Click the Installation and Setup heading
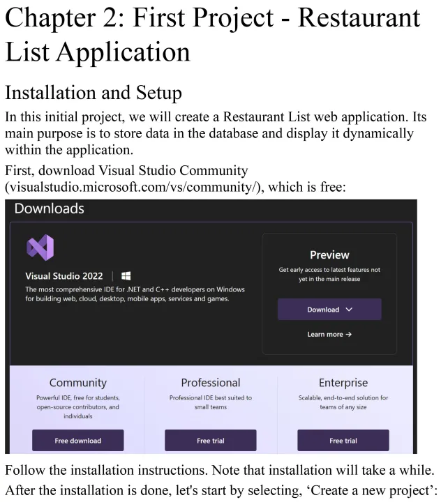 click(x=94, y=93)
